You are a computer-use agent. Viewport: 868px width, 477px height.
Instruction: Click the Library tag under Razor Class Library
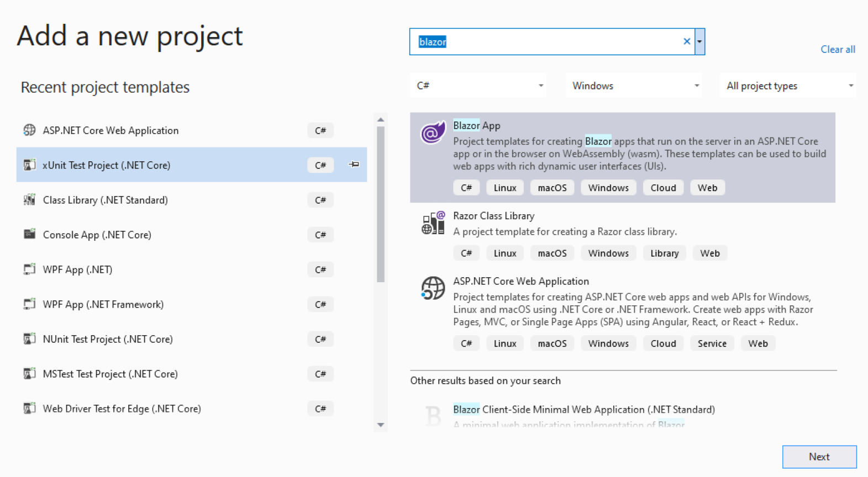coord(664,253)
